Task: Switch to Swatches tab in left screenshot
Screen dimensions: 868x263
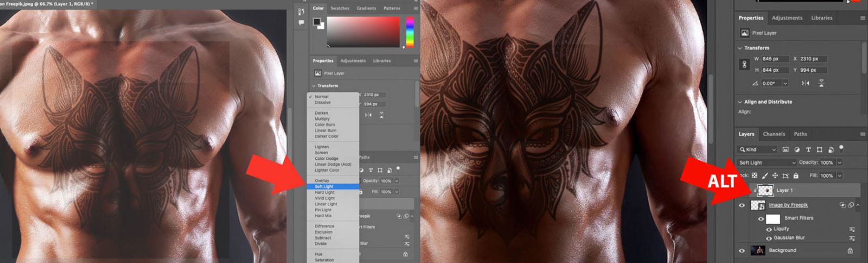Action: pos(340,8)
